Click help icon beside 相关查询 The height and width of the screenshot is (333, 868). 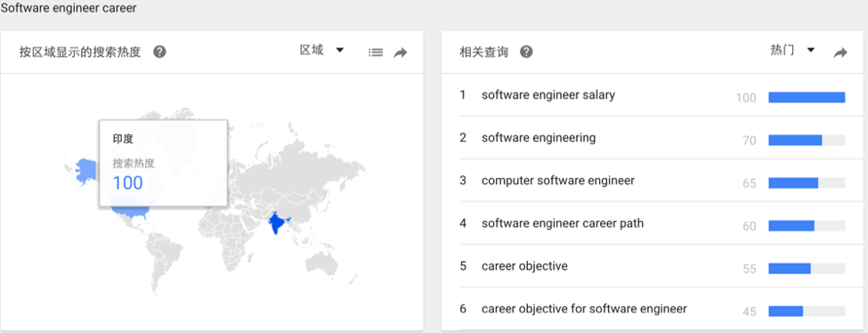(526, 52)
